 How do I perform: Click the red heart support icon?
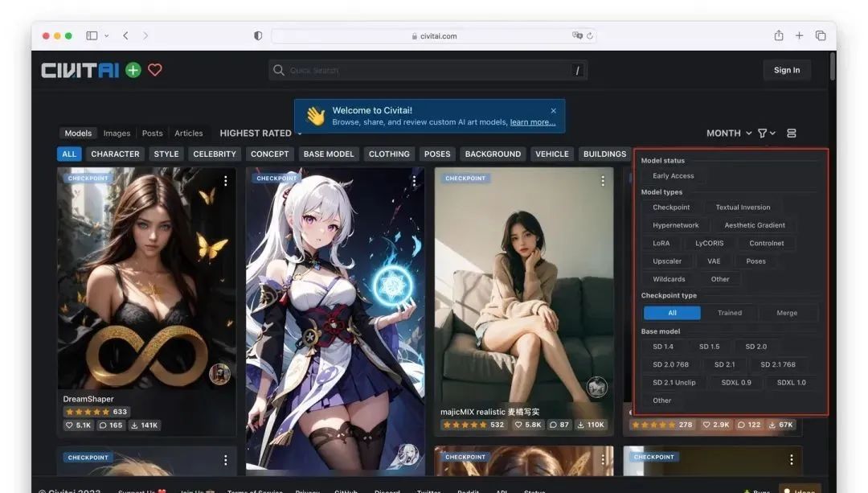click(155, 70)
